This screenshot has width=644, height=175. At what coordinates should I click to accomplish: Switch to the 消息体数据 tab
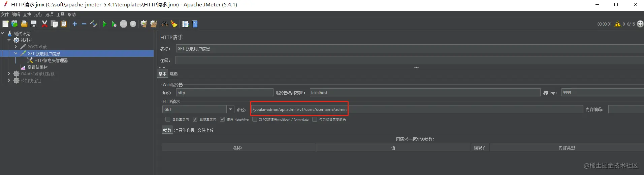click(x=184, y=130)
